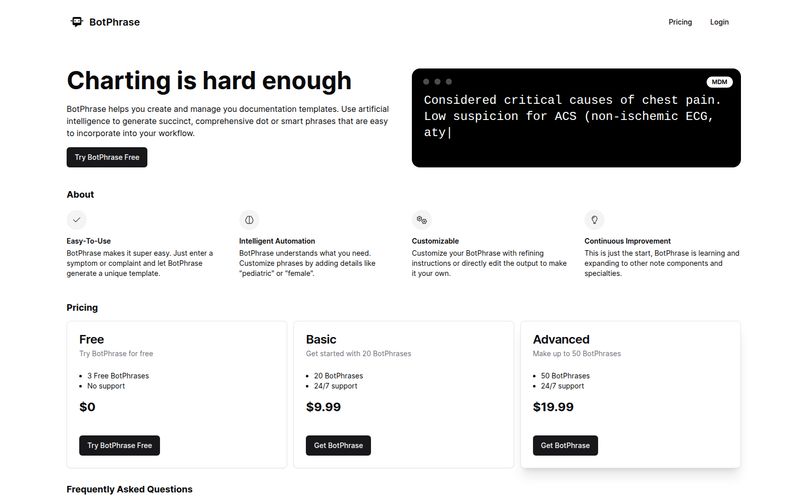Click the BotPhrase brand name in header
800x496 pixels.
click(114, 22)
